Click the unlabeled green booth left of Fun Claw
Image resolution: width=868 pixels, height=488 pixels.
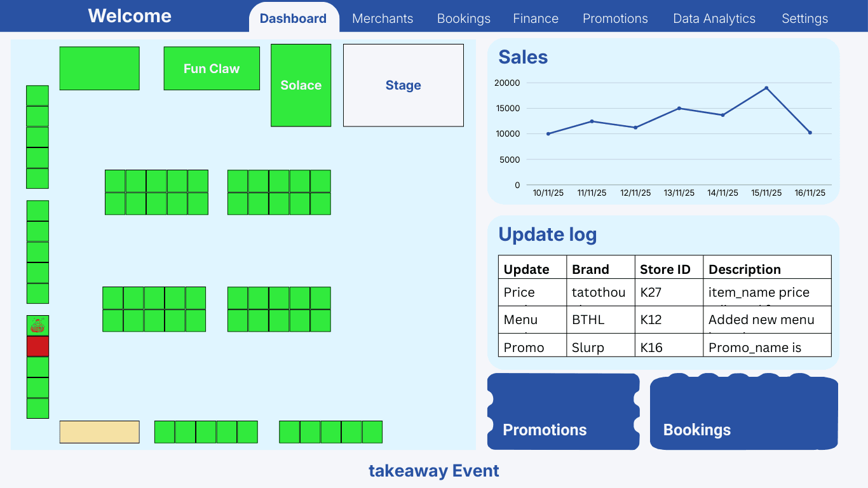[99, 69]
